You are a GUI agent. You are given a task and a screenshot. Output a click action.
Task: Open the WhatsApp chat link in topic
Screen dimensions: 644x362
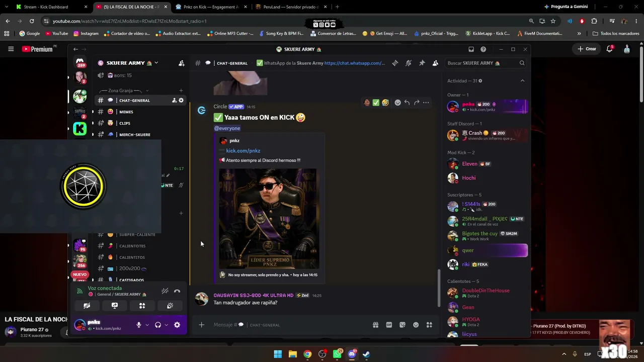355,63
